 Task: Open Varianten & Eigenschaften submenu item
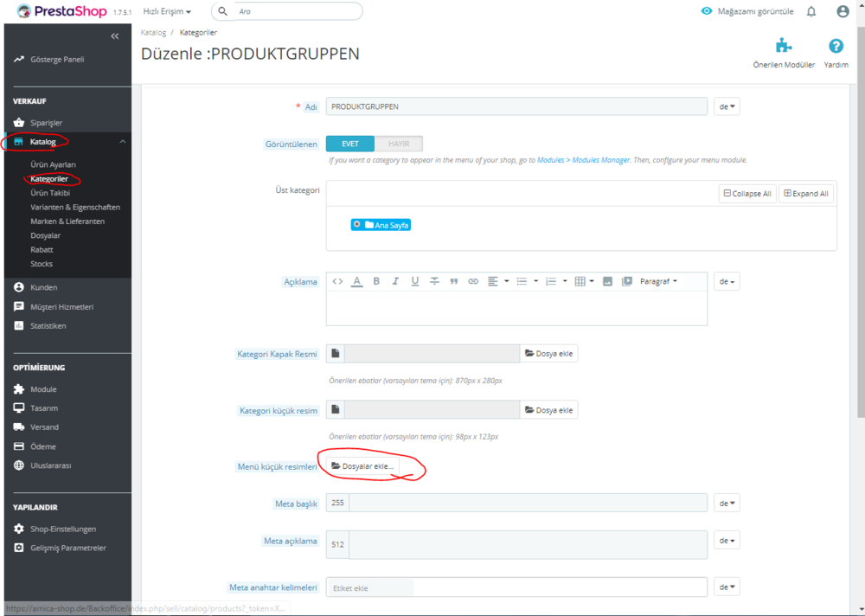[75, 207]
